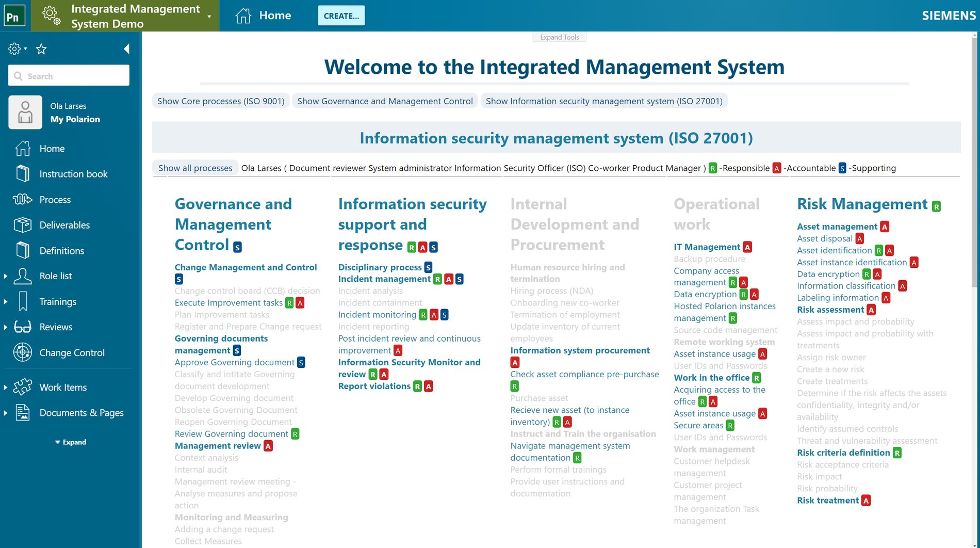Click the sidebar Search field
Image resolution: width=980 pixels, height=548 pixels.
coord(69,76)
